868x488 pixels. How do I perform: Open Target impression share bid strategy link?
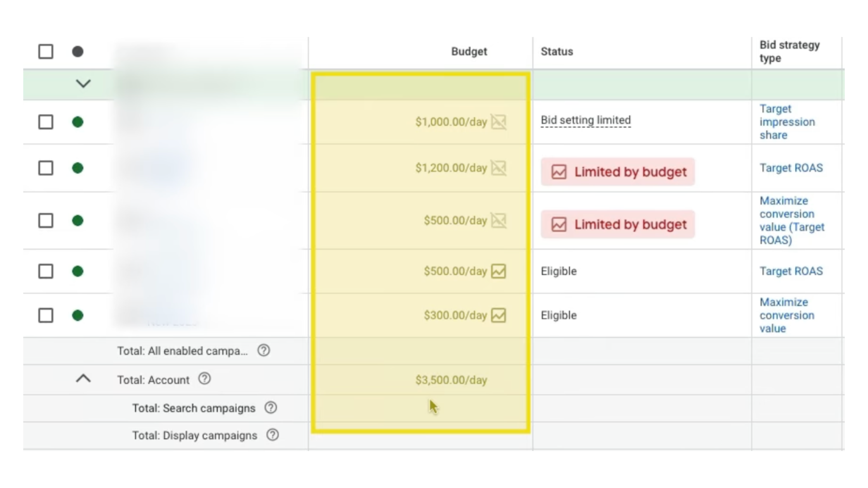point(787,122)
